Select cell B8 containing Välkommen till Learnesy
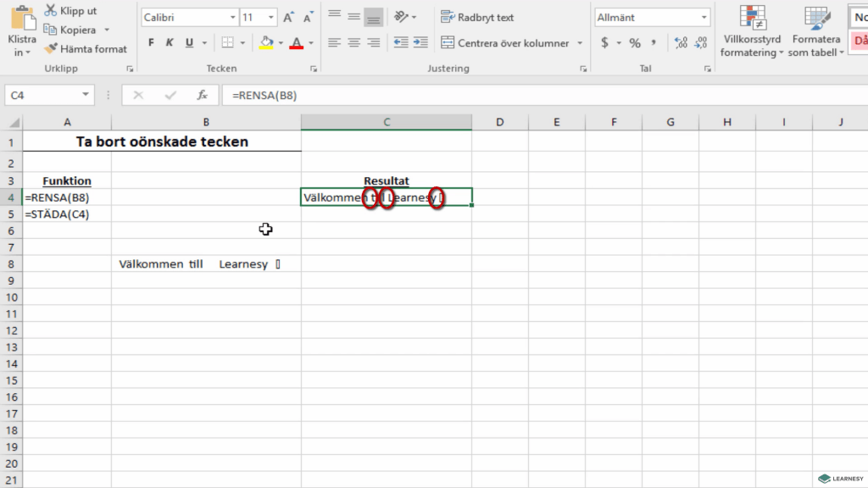Screen dimensions: 868x488 coord(206,264)
